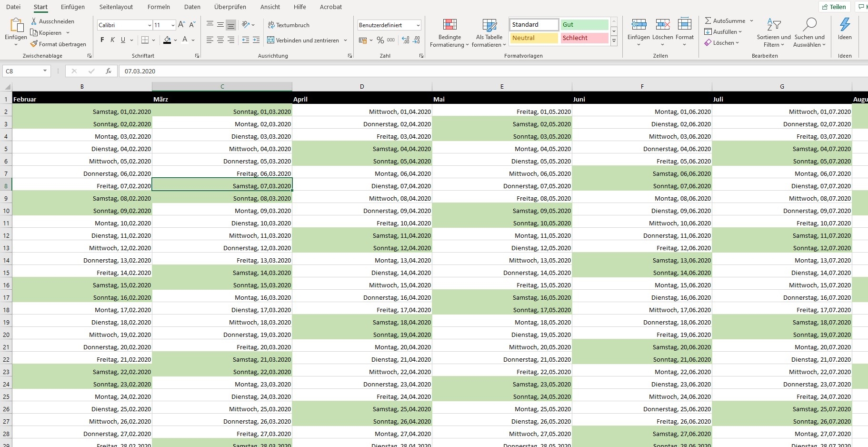
Task: Align text to bottom
Action: (x=231, y=25)
